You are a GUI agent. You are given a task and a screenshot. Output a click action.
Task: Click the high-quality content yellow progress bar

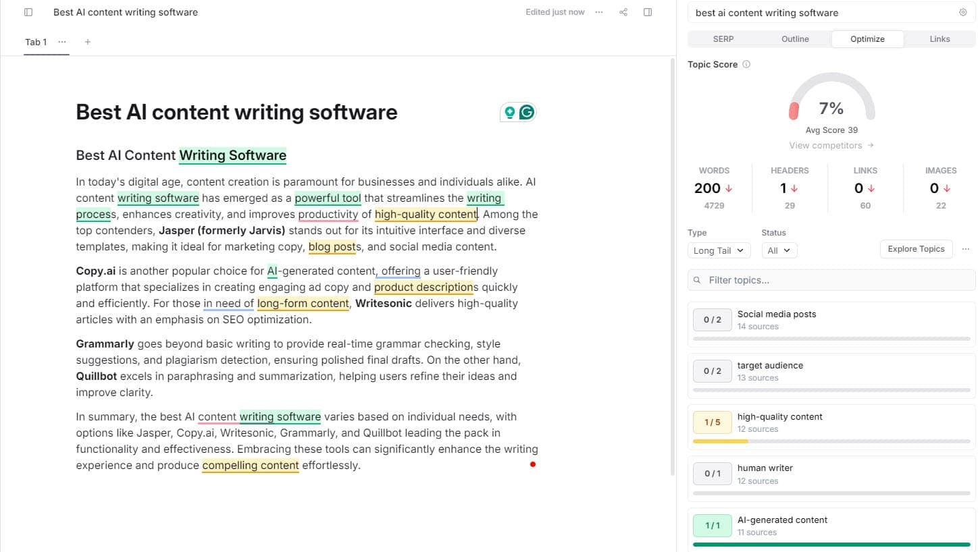pyautogui.click(x=720, y=441)
